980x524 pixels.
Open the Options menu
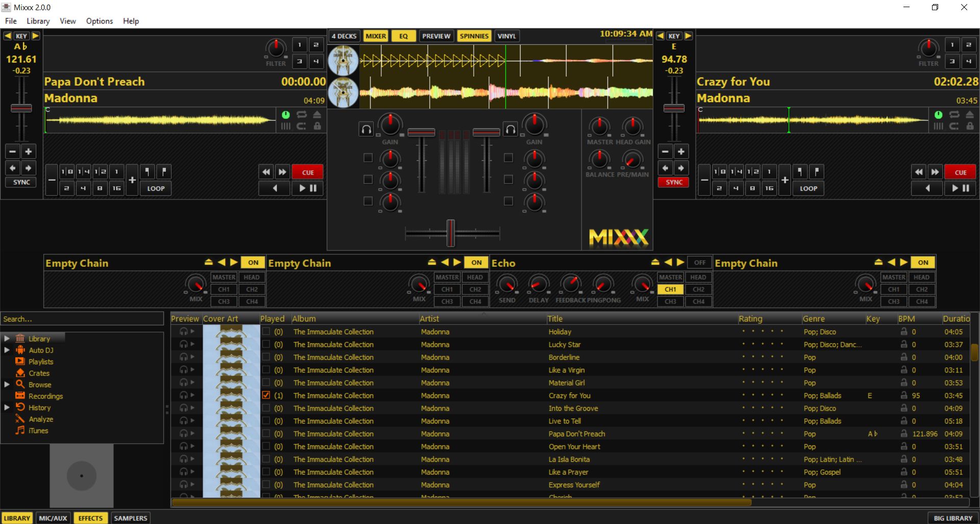(x=99, y=21)
